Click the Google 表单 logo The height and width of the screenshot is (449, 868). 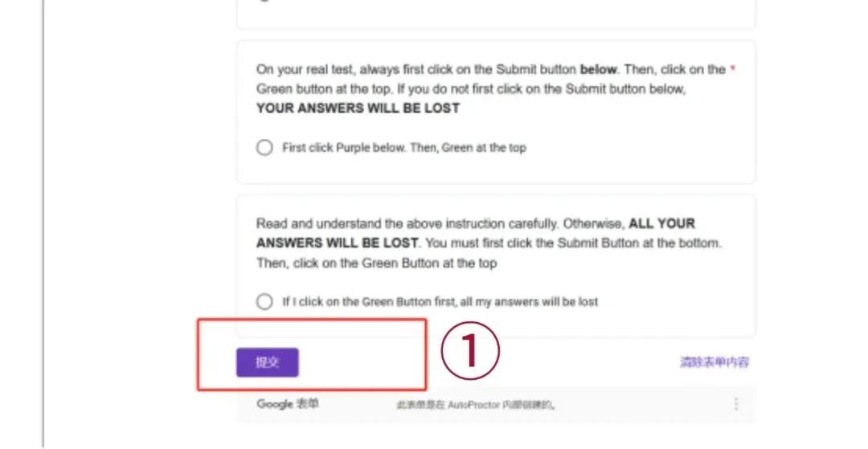click(x=287, y=404)
